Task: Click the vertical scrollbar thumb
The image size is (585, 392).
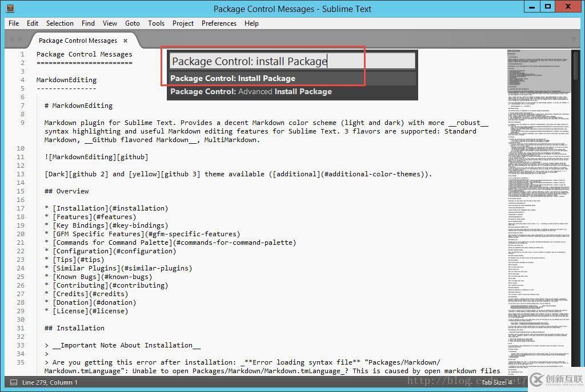Action: (576, 66)
